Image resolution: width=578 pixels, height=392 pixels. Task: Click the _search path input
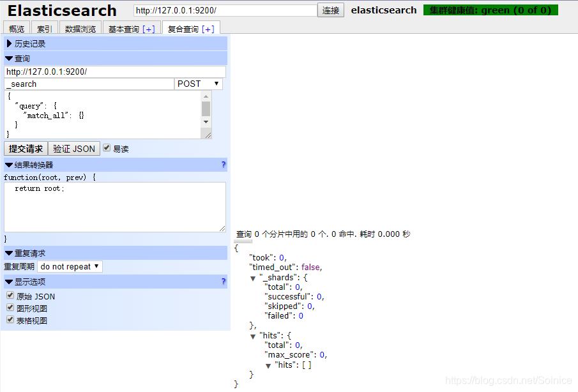[x=89, y=84]
